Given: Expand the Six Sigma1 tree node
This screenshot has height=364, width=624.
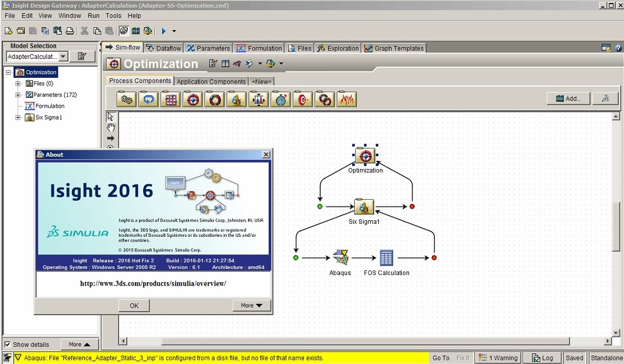Looking at the screenshot, I should (x=18, y=117).
